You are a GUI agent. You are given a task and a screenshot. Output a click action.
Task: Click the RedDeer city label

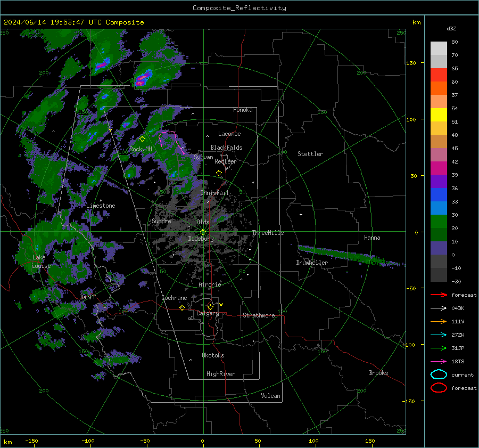point(226,161)
